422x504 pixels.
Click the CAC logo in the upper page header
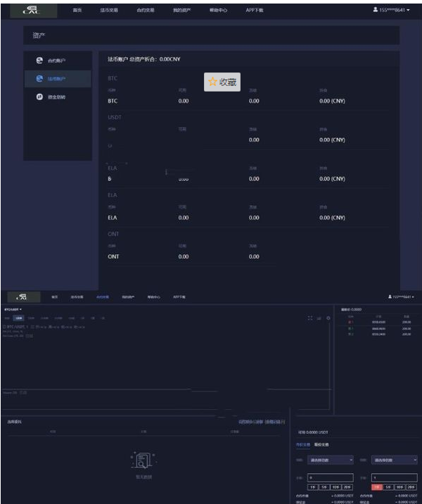(32, 11)
